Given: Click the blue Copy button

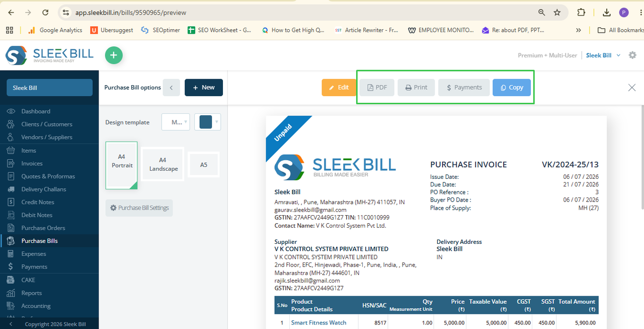Looking at the screenshot, I should pos(512,88).
